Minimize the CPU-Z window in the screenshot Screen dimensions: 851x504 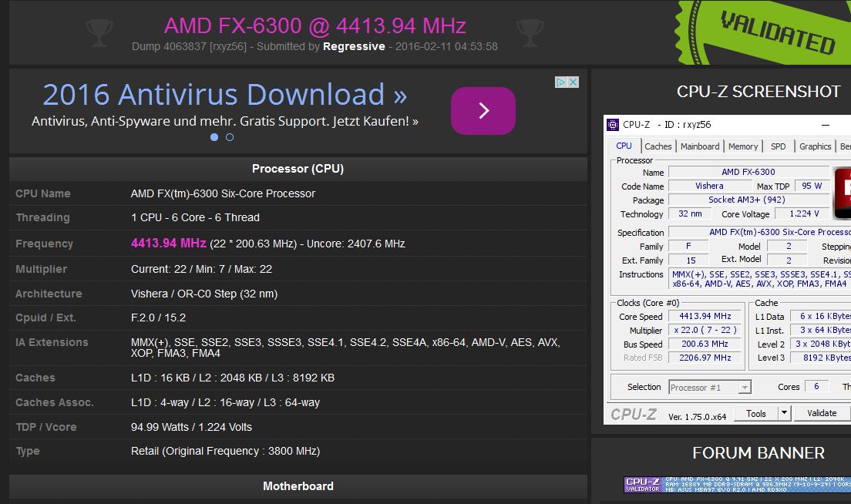click(826, 125)
